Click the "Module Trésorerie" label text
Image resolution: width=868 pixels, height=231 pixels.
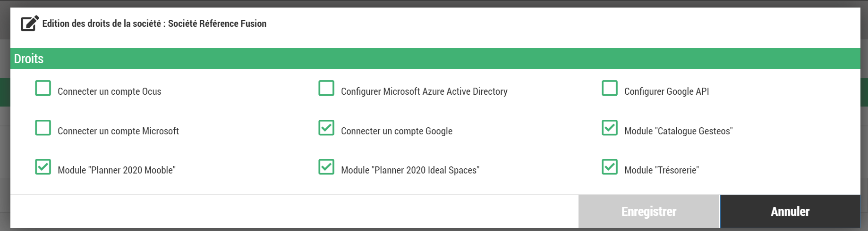tap(661, 170)
